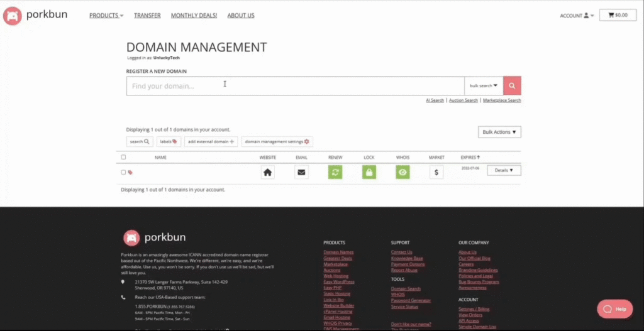Go to Monthly Deals! menu item
Screen dimensions: 644x331
(194, 15)
